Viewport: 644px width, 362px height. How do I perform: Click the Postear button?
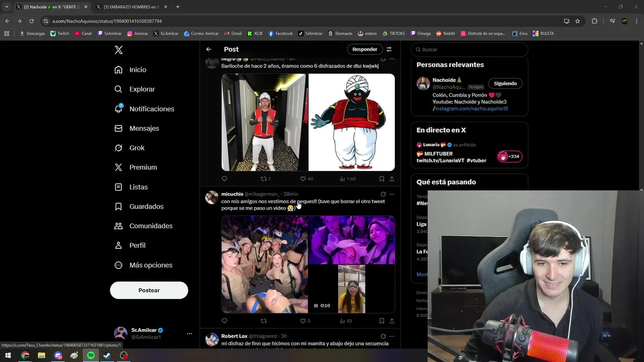[149, 290]
